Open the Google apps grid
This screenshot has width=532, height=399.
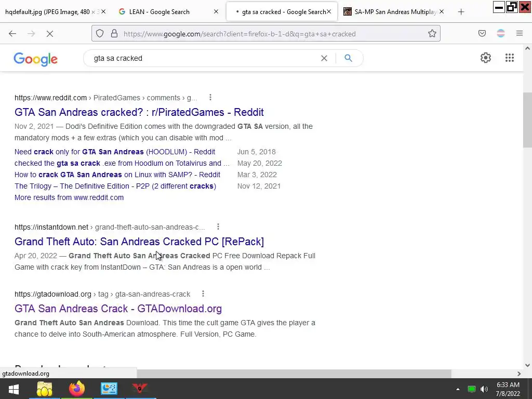[x=509, y=58]
